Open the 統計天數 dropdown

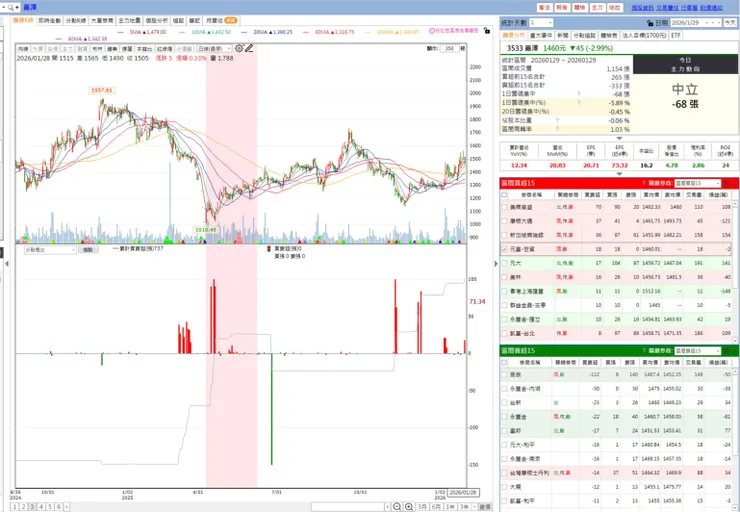click(541, 23)
